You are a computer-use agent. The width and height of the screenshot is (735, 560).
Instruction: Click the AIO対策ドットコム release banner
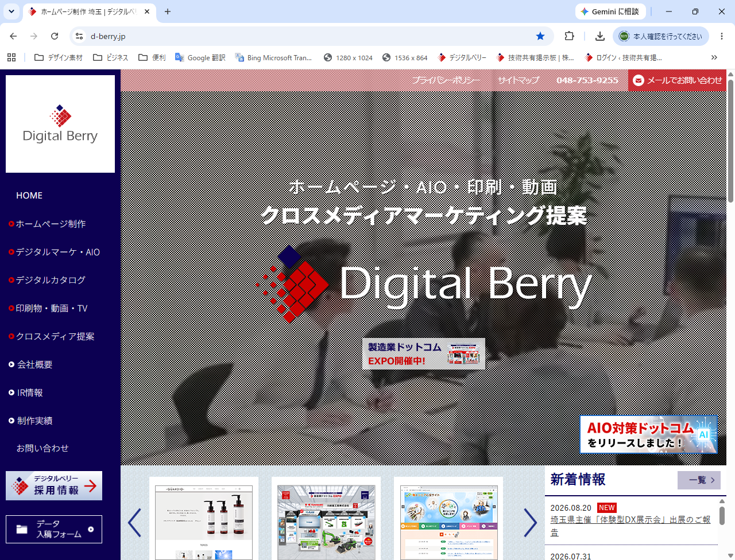tap(648, 434)
